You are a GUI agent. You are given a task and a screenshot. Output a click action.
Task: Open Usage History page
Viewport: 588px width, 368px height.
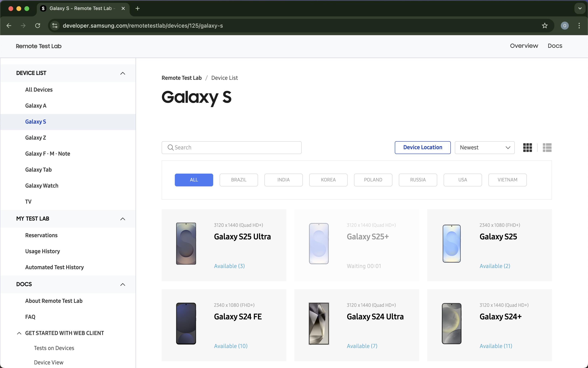(42, 251)
